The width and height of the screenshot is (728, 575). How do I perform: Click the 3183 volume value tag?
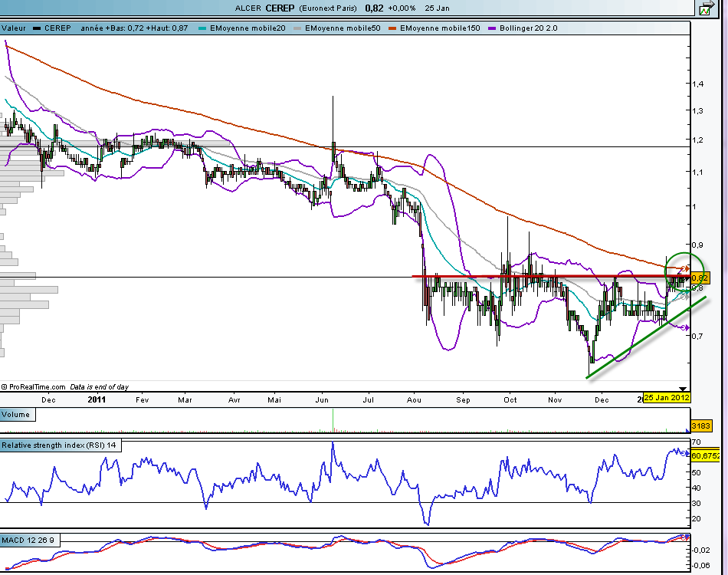point(701,425)
